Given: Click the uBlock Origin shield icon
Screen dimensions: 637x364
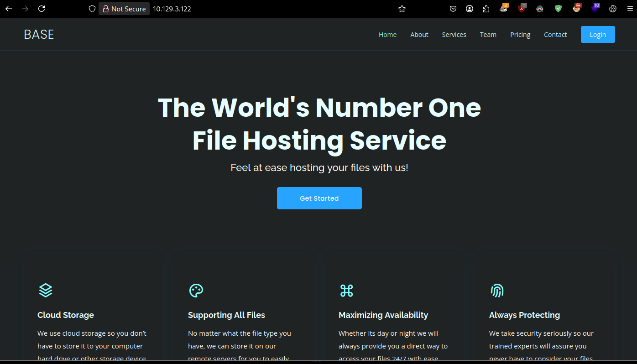Looking at the screenshot, I should pos(522,8).
